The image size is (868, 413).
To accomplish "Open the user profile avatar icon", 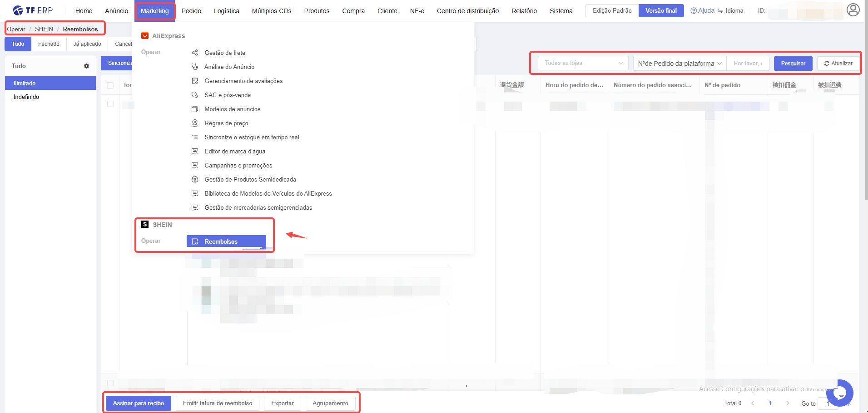I will [853, 10].
